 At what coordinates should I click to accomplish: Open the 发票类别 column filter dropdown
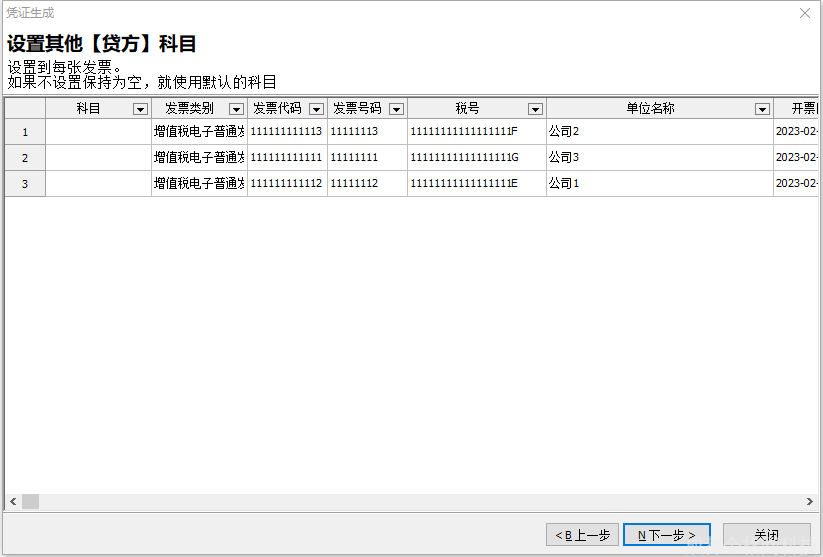236,109
